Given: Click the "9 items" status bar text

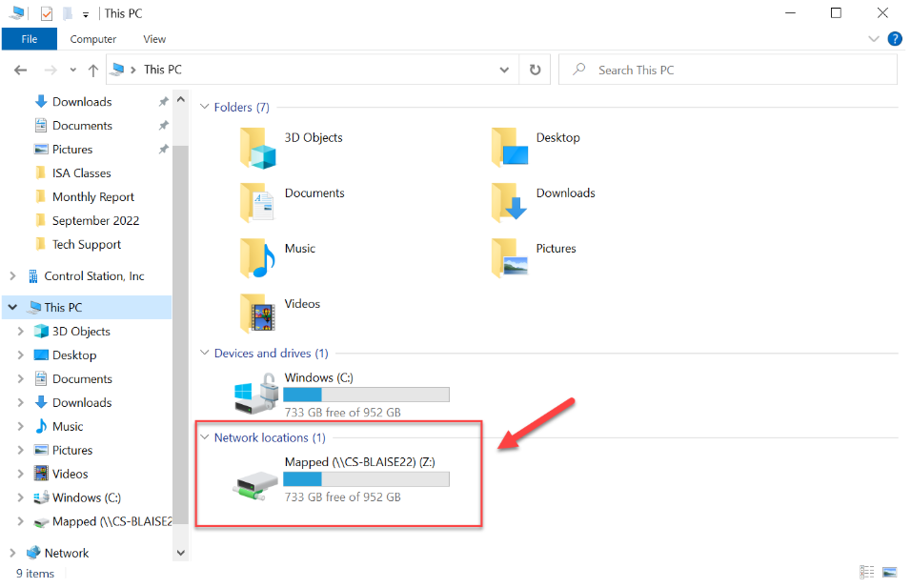Looking at the screenshot, I should (x=35, y=574).
